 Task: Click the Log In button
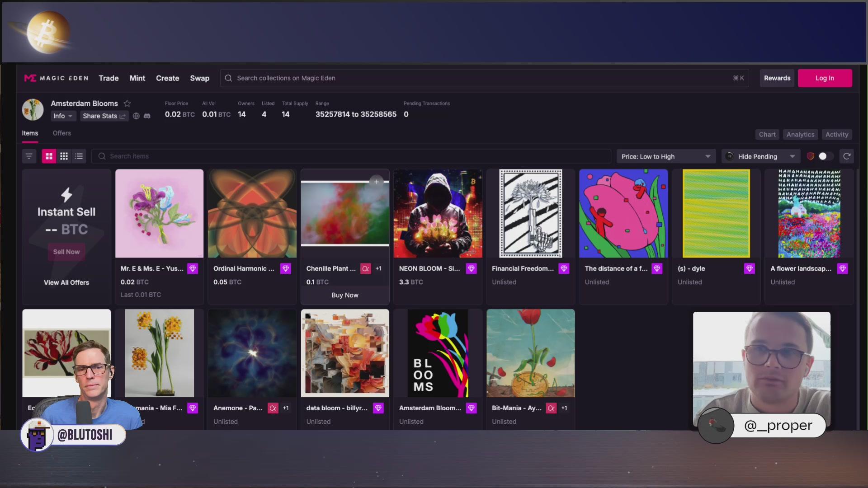click(825, 78)
